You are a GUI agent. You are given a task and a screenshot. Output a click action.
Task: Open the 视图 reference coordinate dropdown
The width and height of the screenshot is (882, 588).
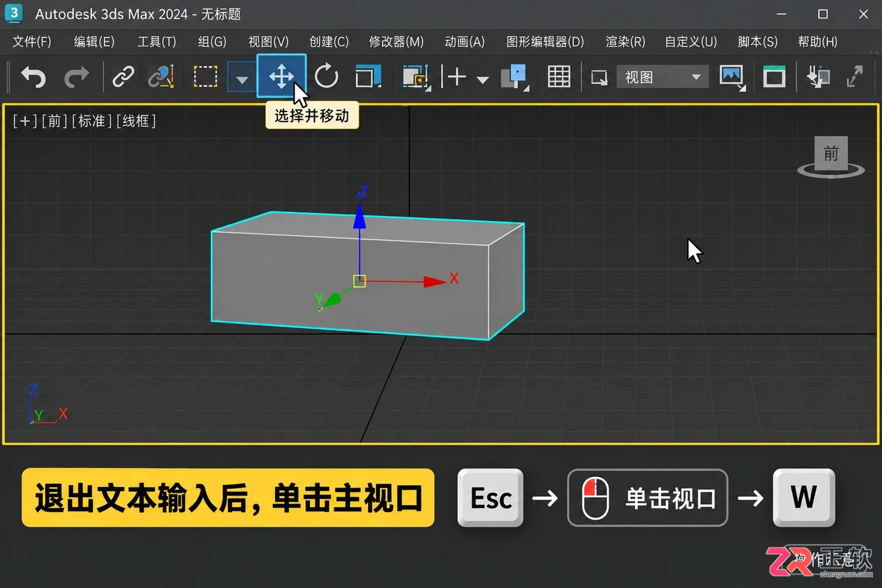pos(662,77)
